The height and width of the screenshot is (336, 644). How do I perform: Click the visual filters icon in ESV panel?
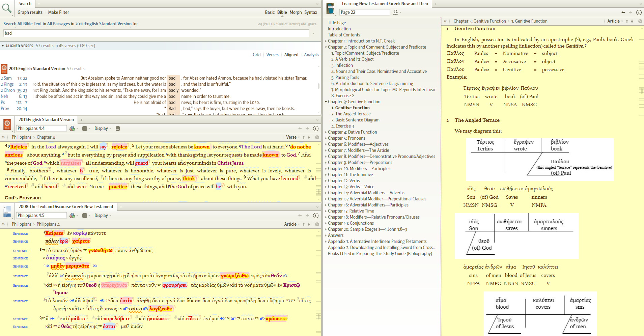[72, 129]
